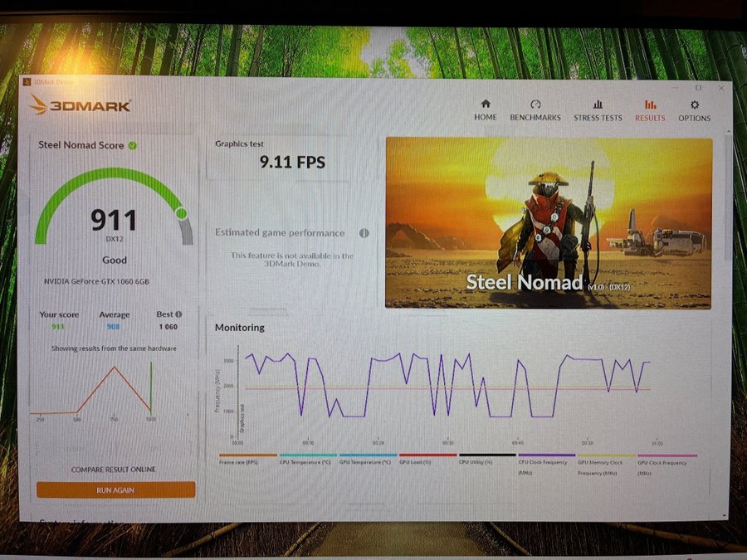Maximize the 3DMark window
This screenshot has height=560, width=747.
(698, 88)
